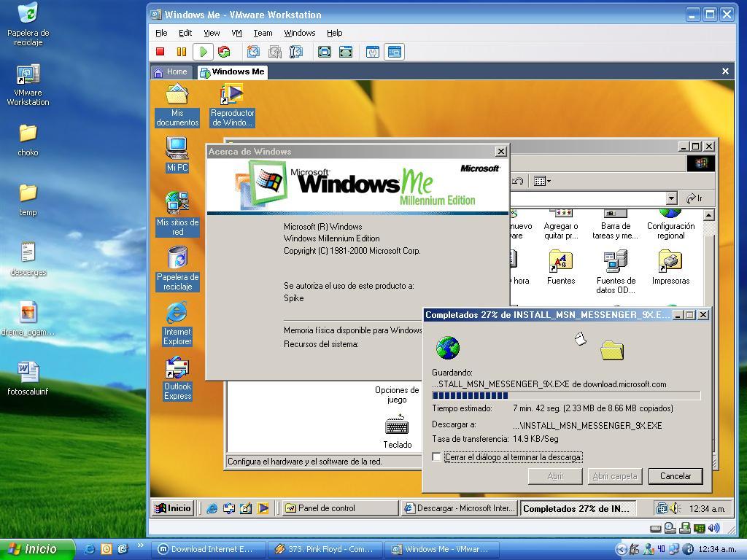Select Papelera de reciclaje inside the Windows Me guest

tap(177, 268)
